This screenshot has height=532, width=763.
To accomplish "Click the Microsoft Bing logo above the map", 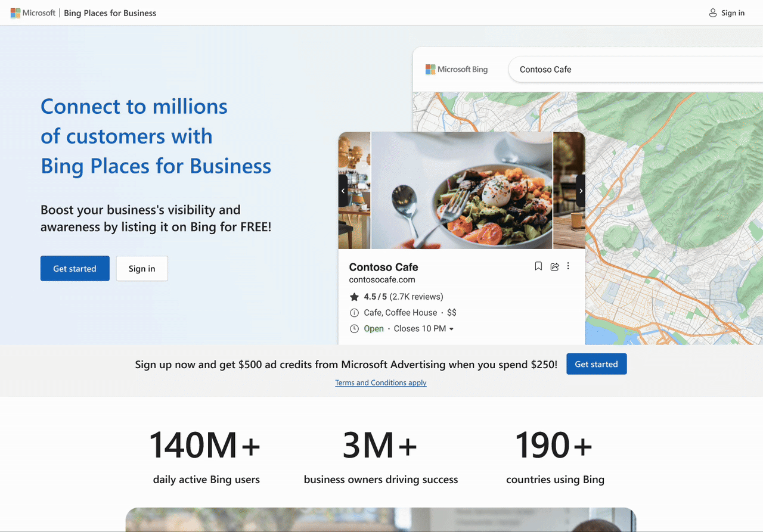I will pyautogui.click(x=457, y=69).
